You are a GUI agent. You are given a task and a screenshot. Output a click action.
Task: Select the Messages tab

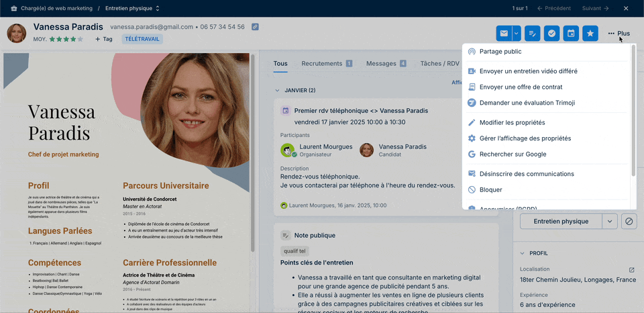[x=386, y=64]
